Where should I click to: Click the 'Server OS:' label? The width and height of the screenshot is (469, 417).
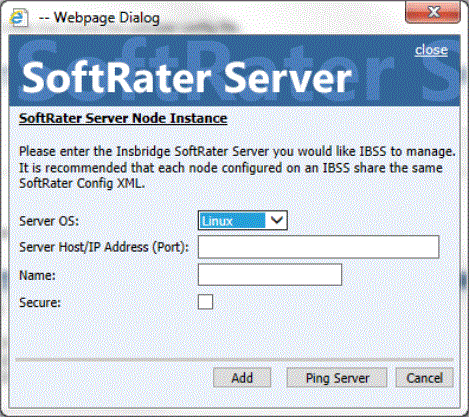tap(49, 221)
